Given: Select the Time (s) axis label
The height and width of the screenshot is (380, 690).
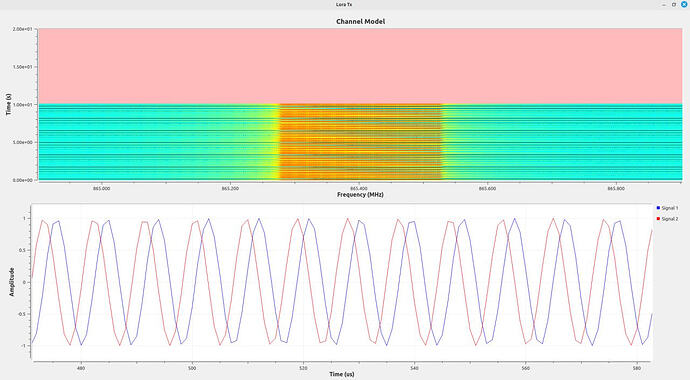Looking at the screenshot, I should click(x=8, y=104).
